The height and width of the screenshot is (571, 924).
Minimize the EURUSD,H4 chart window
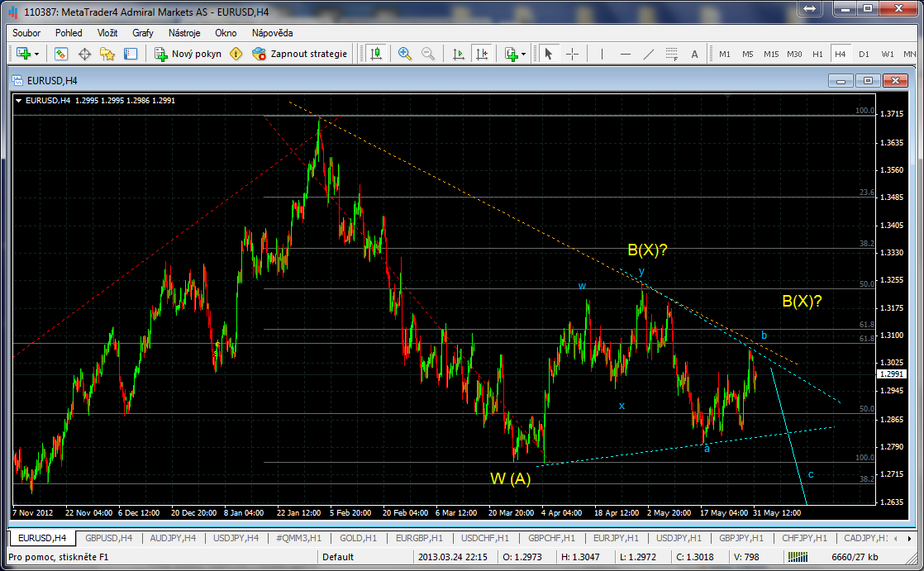click(x=841, y=81)
